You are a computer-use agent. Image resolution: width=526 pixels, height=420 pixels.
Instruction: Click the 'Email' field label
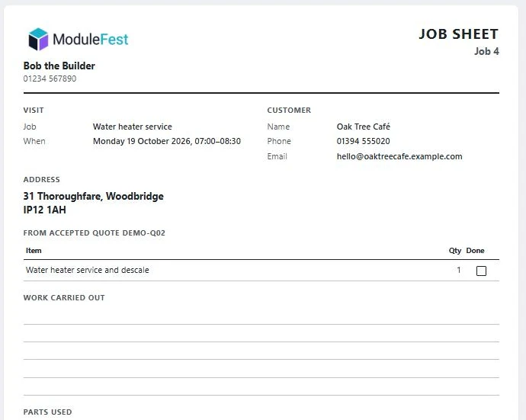point(277,156)
